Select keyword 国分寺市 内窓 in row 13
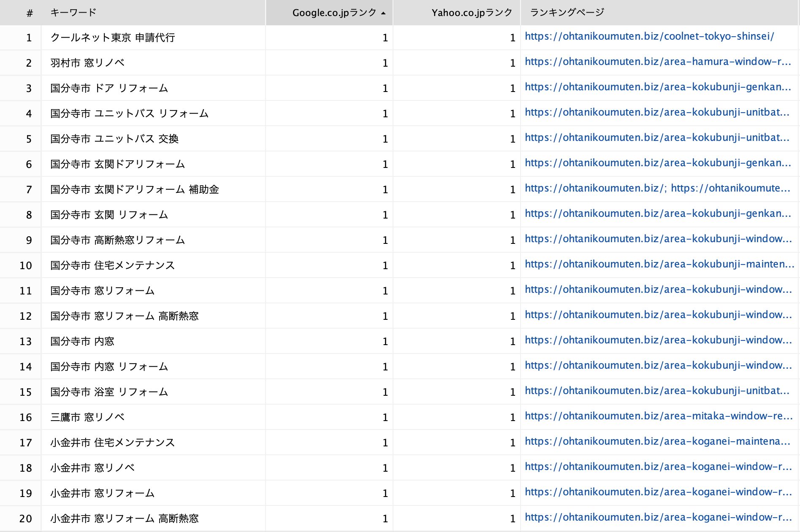Image resolution: width=800 pixels, height=532 pixels. click(82, 341)
